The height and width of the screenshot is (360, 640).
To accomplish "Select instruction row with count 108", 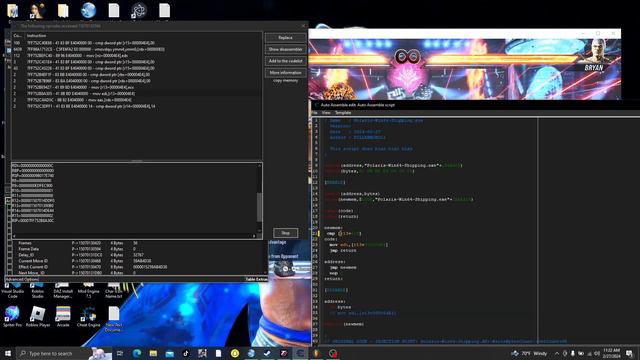I will [x=137, y=43].
